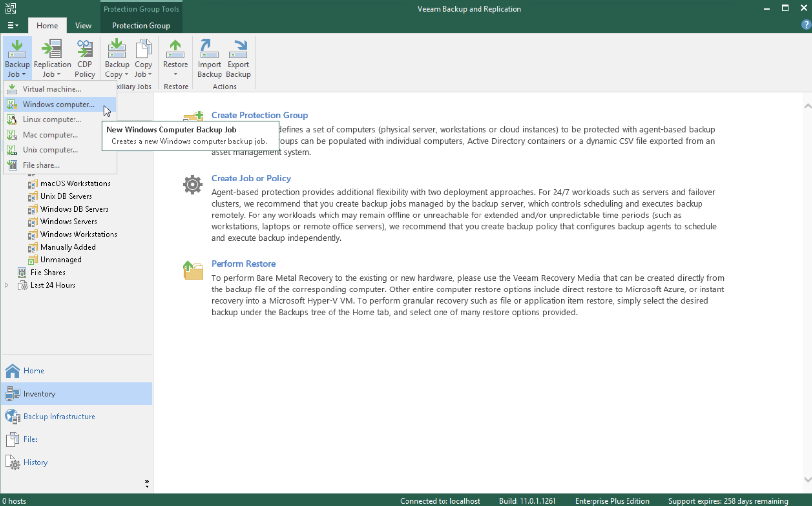This screenshot has width=812, height=506.
Task: Go to the Inventory navigation view
Action: [77, 394]
